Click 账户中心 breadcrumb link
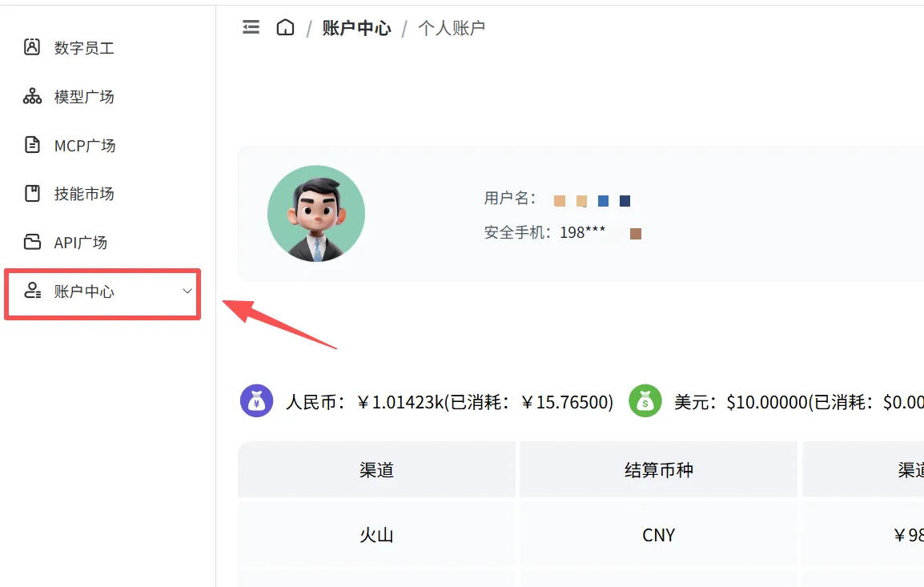 tap(356, 28)
